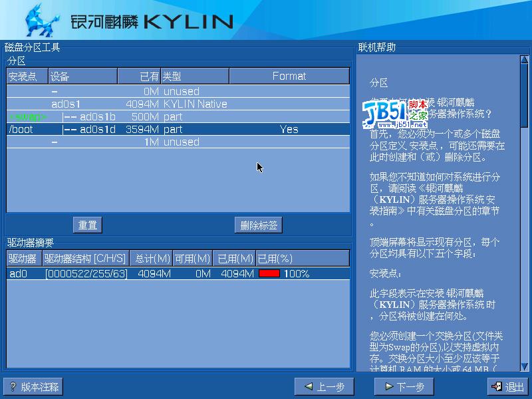Click the red 100% usage bar
This screenshot has width=532, height=399.
coord(269,273)
